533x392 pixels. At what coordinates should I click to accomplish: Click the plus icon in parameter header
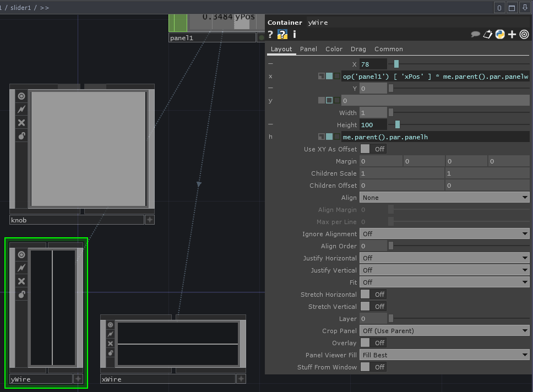coord(512,34)
